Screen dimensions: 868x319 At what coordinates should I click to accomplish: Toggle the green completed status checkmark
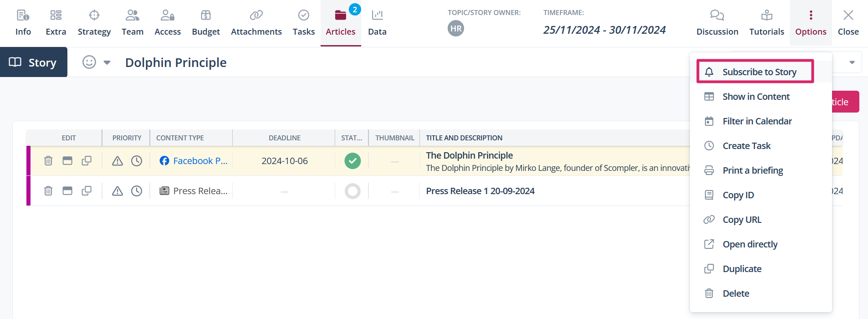coord(352,161)
